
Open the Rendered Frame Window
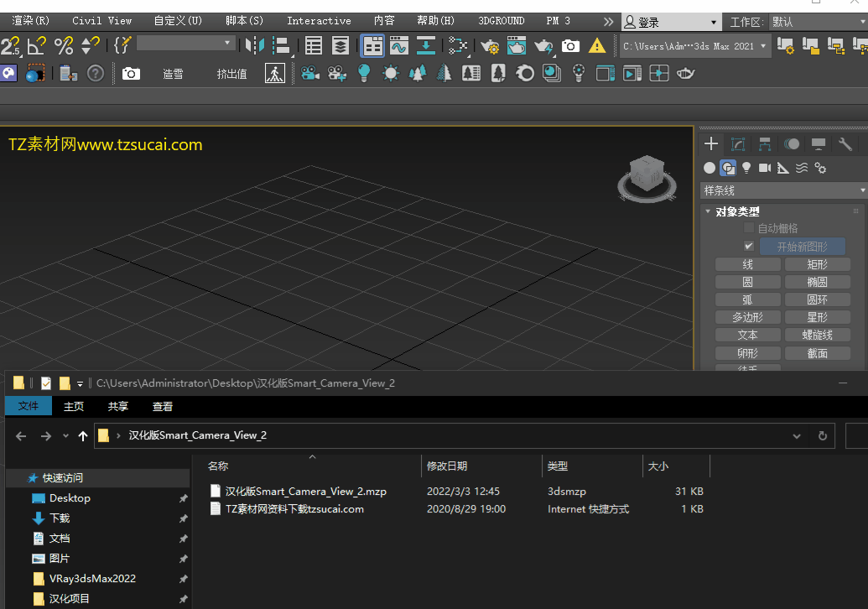click(x=517, y=45)
